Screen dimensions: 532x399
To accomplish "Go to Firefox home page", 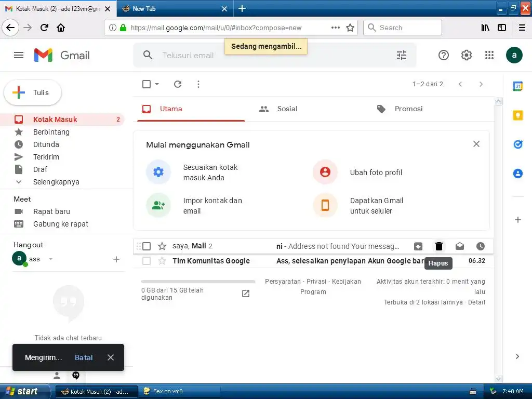I will pos(61,28).
